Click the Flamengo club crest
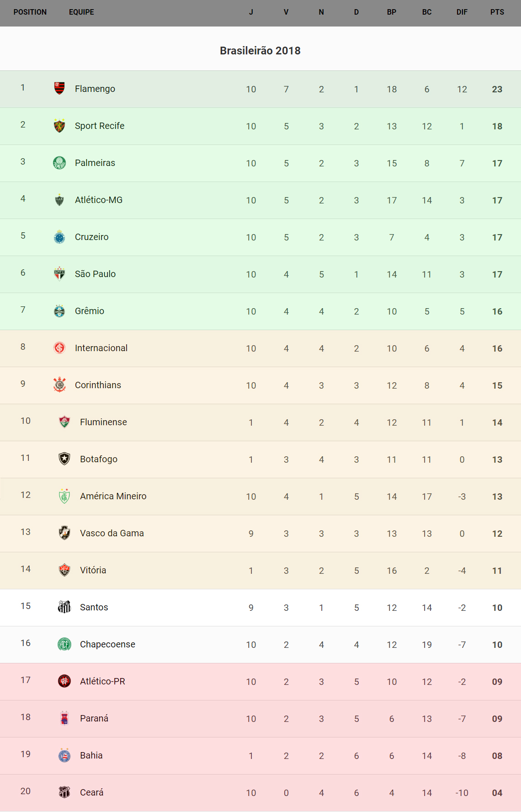 click(59, 88)
